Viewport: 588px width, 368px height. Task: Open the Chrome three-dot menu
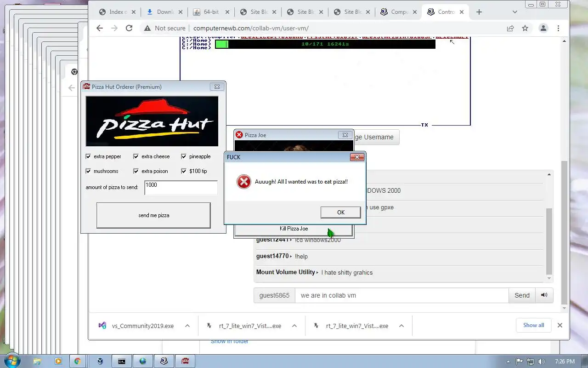point(558,28)
